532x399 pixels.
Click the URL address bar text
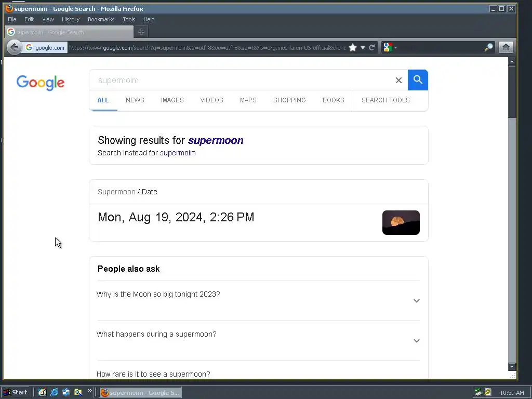coord(207,48)
